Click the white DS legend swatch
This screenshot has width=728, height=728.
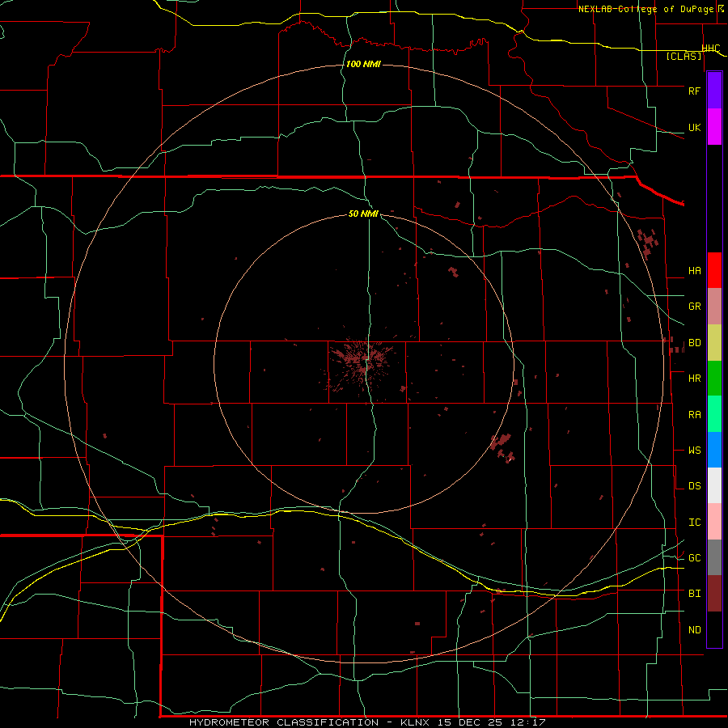[714, 485]
